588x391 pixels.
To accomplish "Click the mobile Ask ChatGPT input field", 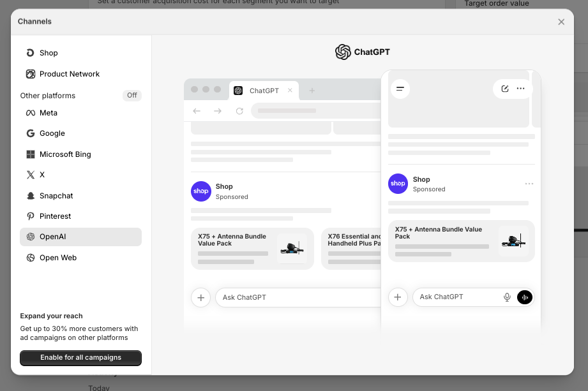I will [473, 297].
